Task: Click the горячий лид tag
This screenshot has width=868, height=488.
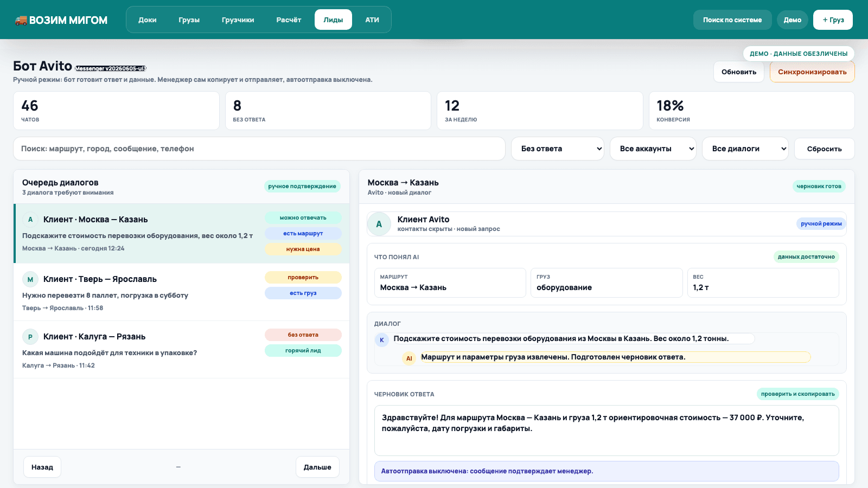Action: [x=303, y=351]
